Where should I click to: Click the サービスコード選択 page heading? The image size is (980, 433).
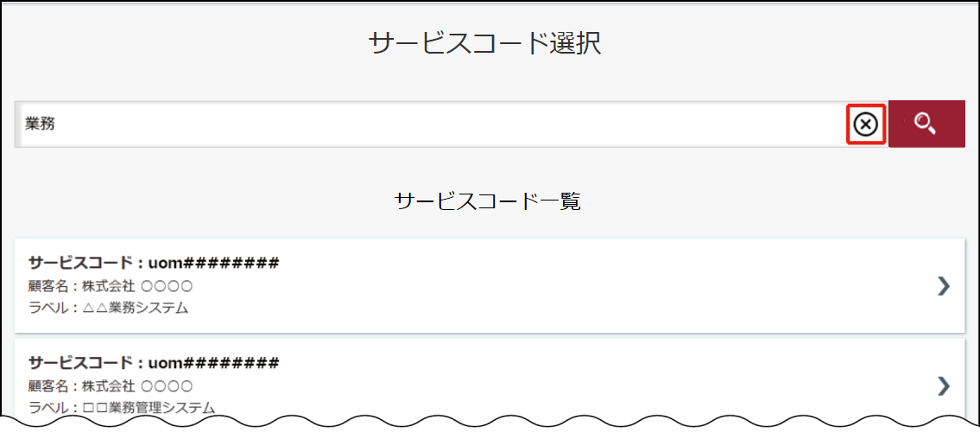485,44
